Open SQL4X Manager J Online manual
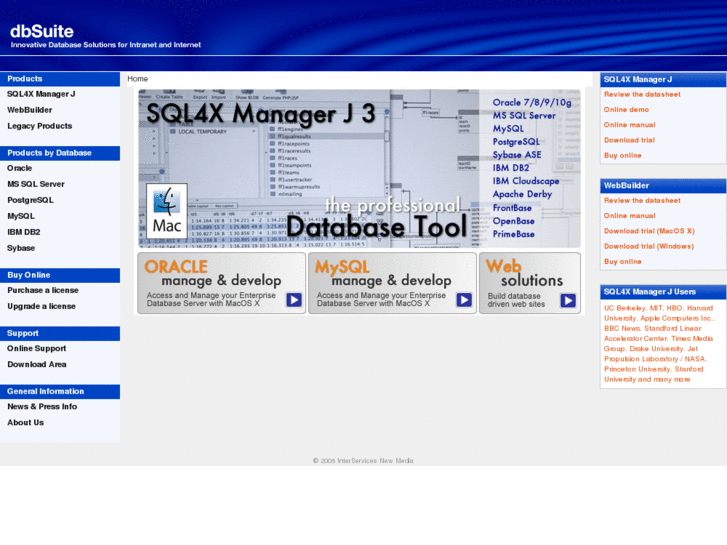 pyautogui.click(x=630, y=125)
